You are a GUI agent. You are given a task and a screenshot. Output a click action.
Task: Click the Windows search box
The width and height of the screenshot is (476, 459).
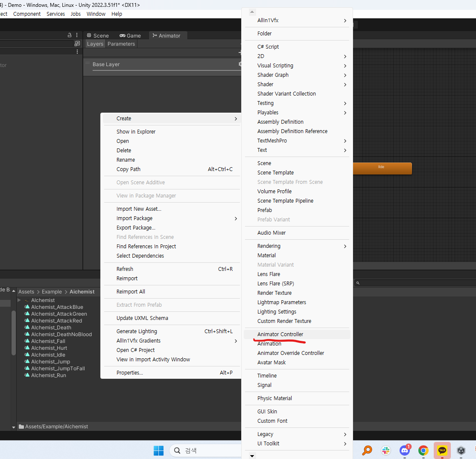[206, 450]
